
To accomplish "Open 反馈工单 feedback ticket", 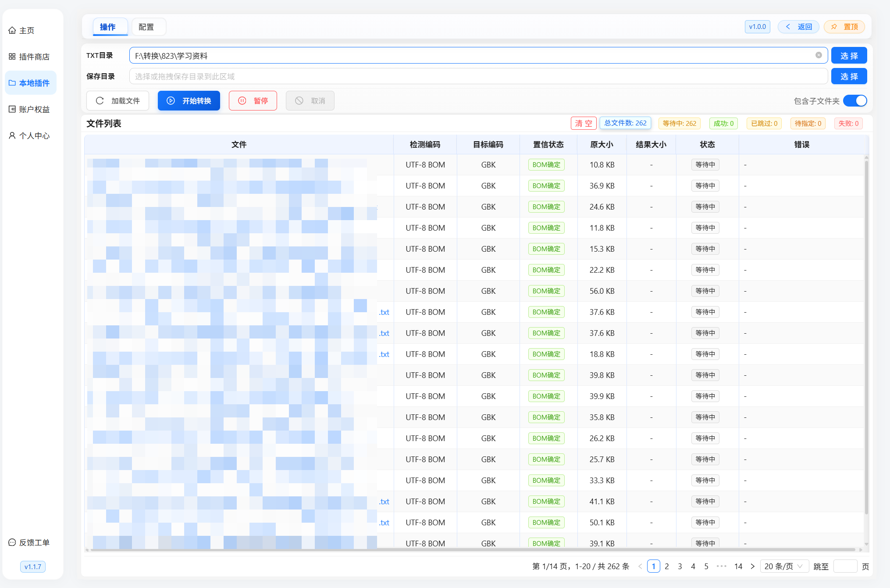I will (29, 542).
